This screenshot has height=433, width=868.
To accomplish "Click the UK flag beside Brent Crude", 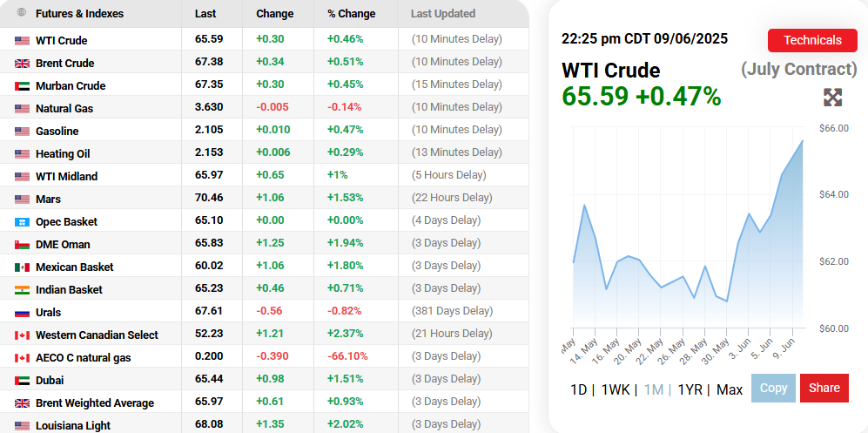I will (22, 63).
